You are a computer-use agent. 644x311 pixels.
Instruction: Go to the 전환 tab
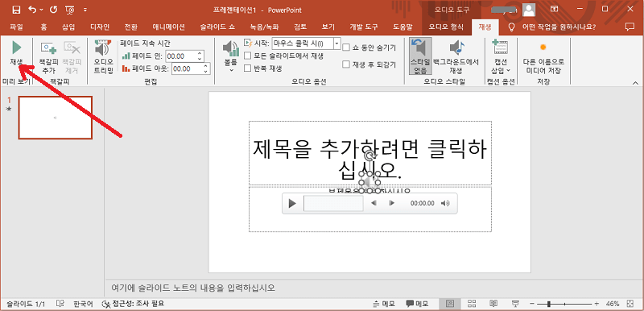[x=130, y=27]
